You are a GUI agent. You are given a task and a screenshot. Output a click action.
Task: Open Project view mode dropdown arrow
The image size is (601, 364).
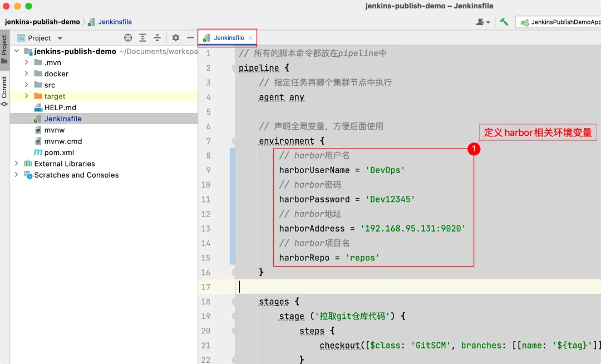(60, 38)
